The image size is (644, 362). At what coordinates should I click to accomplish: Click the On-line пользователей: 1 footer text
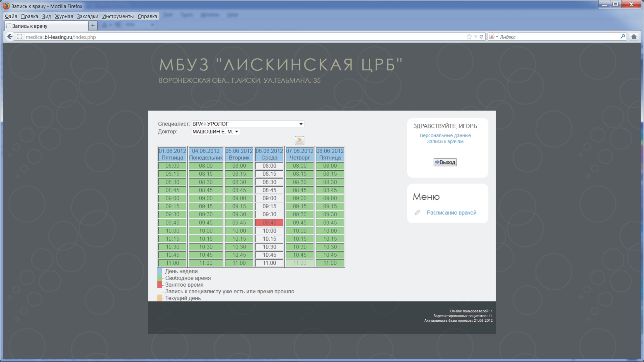point(471,311)
